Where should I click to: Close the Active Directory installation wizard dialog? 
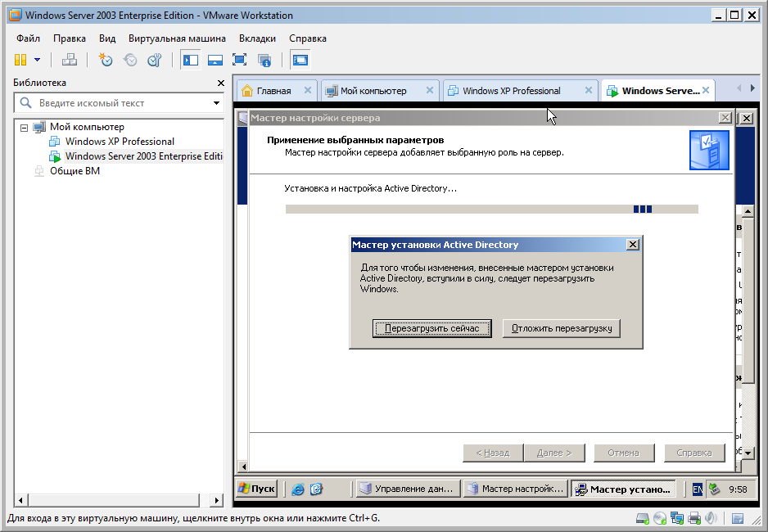pyautogui.click(x=633, y=244)
